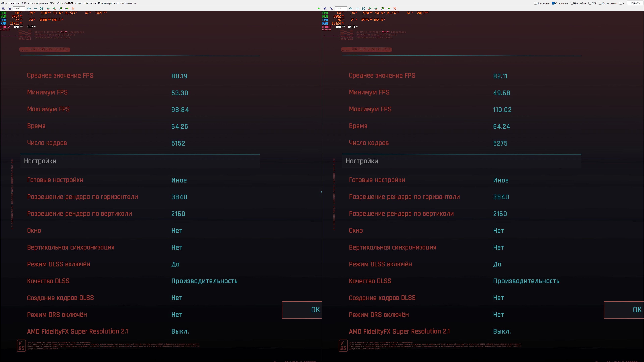The height and width of the screenshot is (362, 644).
Task: Click the Закрыть button
Action: 635,3
